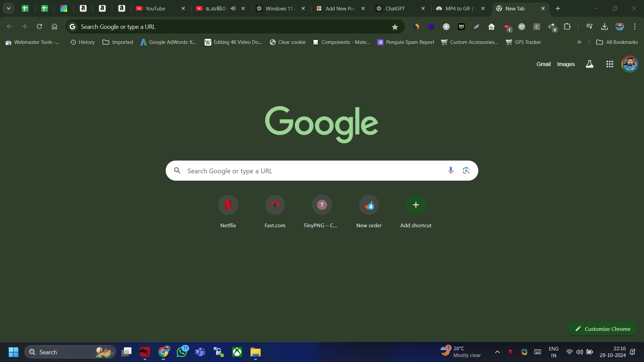Show hidden bookmarks with double chevron
The width and height of the screenshot is (644, 362).
579,42
